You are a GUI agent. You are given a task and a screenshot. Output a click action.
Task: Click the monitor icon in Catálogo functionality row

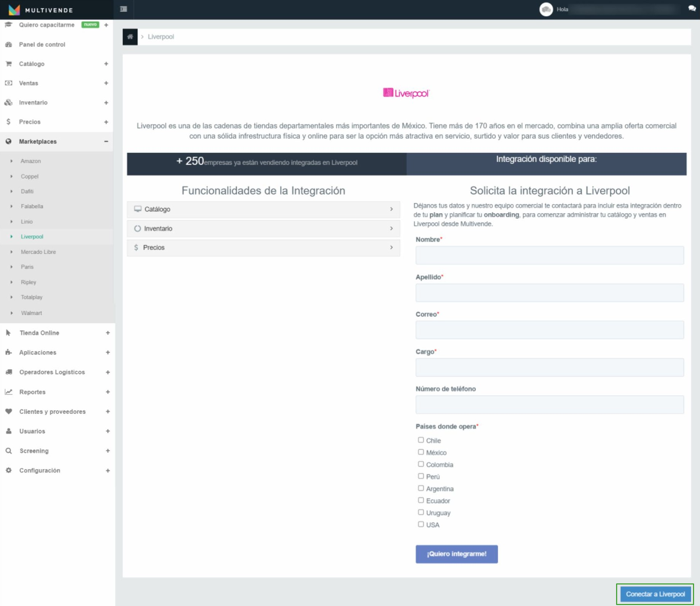[x=137, y=209]
